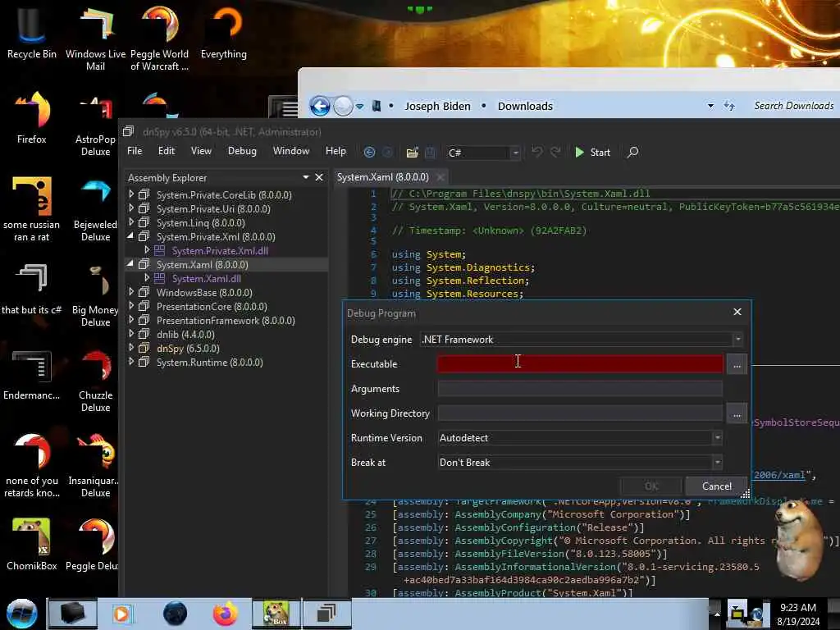The image size is (840, 630).
Task: Click the dnSpy navigate back arrow icon
Action: click(x=369, y=152)
